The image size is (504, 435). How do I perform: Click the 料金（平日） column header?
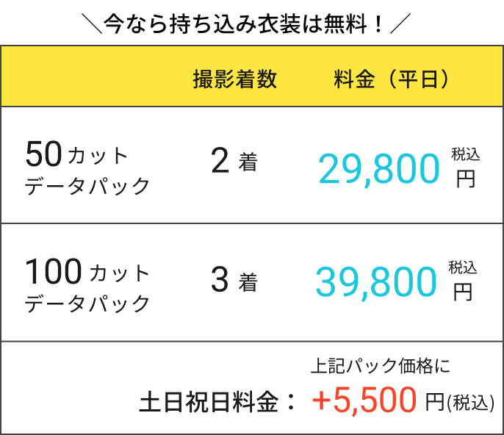pos(392,79)
